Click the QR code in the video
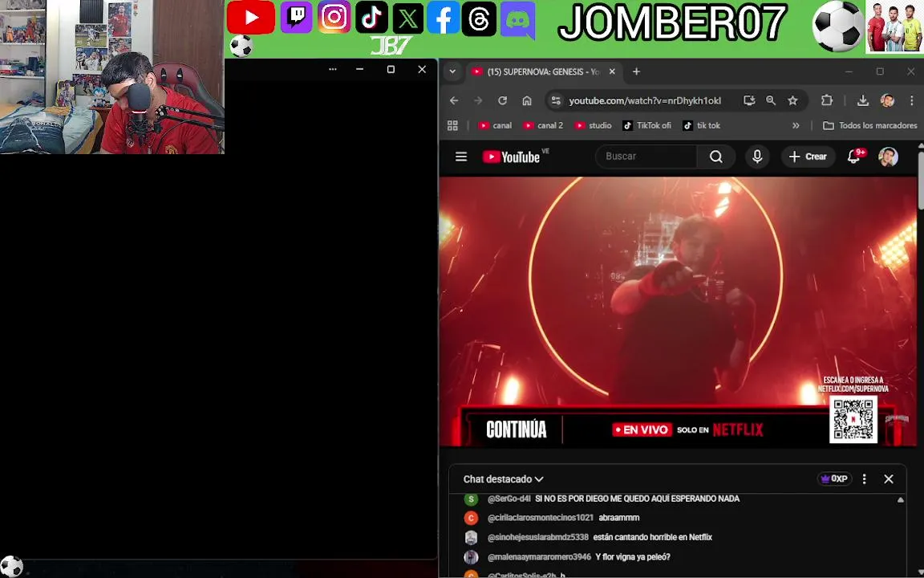The image size is (924, 578). click(x=853, y=419)
